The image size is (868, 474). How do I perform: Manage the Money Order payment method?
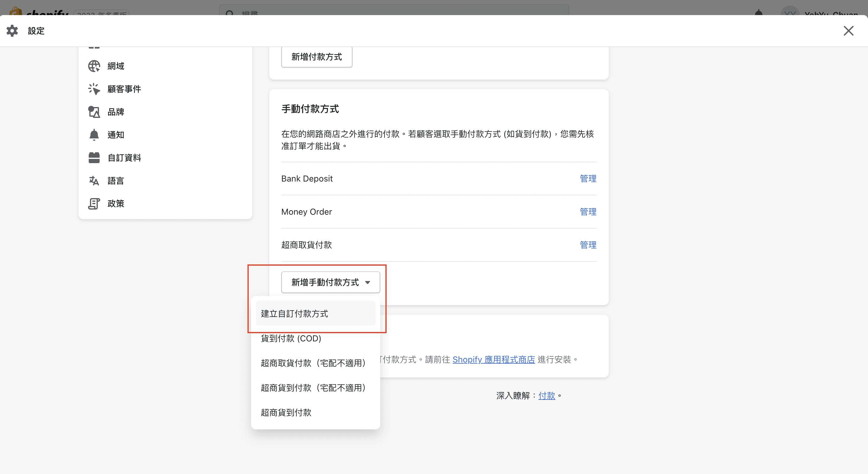tap(588, 212)
